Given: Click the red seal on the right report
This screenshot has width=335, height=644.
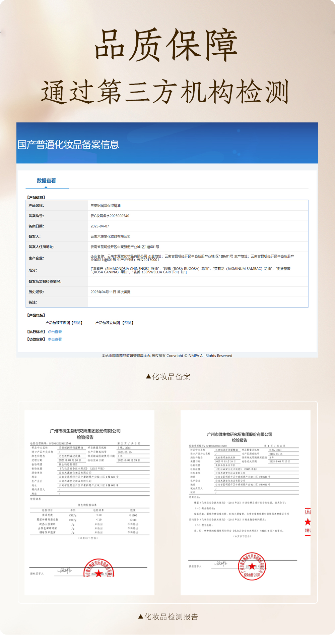Looking at the screenshot, I should tap(252, 566).
